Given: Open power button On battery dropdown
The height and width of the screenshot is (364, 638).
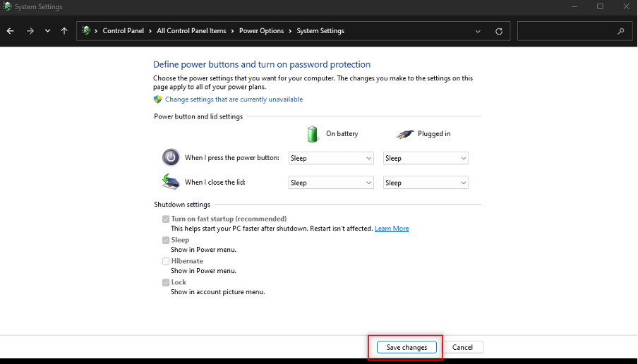Looking at the screenshot, I should pyautogui.click(x=331, y=158).
